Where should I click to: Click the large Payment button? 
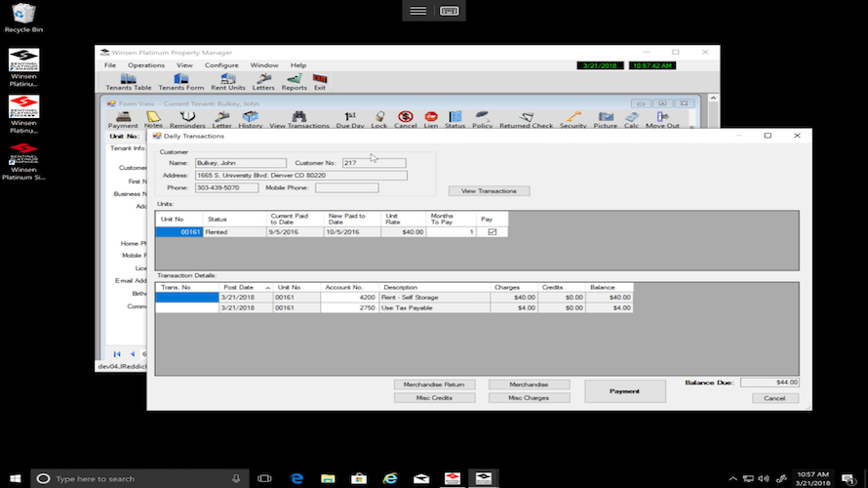click(625, 391)
